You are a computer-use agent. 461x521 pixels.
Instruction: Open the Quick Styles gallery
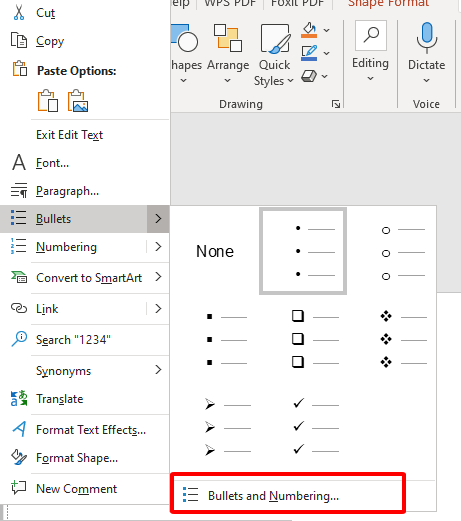(274, 55)
